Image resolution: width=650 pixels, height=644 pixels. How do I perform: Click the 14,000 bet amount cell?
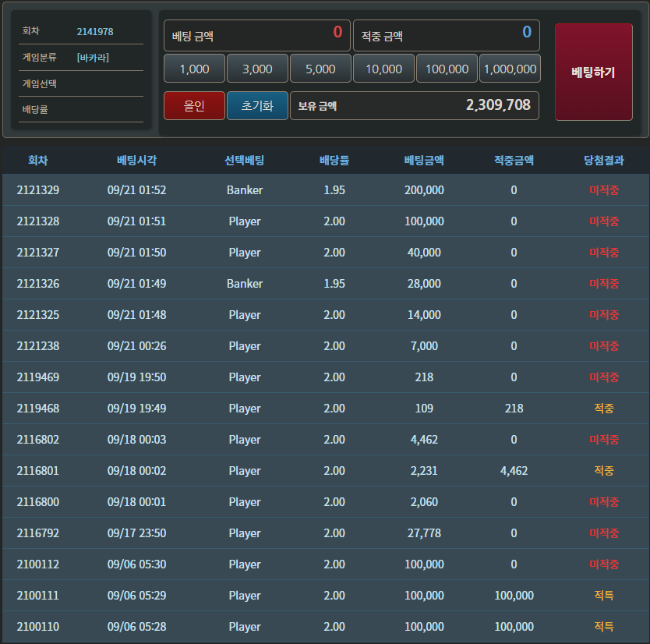[424, 315]
